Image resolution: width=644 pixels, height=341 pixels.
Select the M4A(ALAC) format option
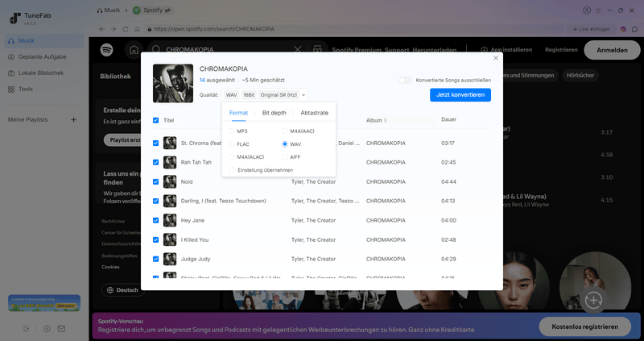click(x=232, y=157)
